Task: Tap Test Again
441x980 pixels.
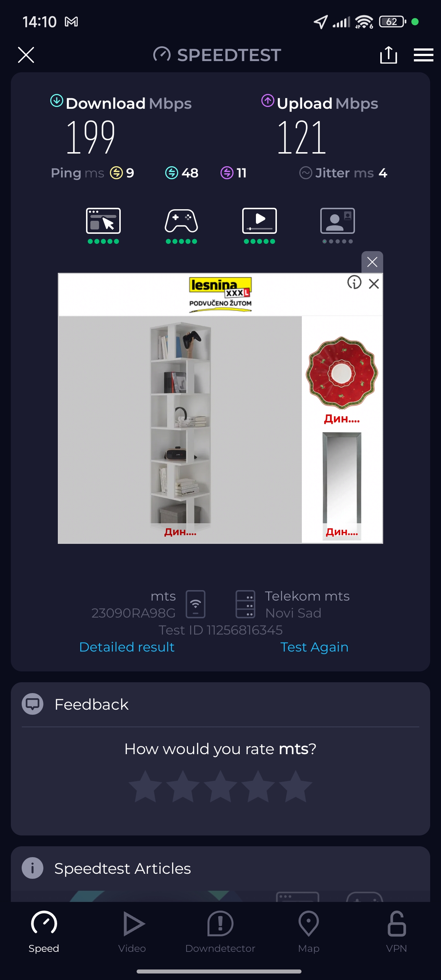Action: tap(314, 647)
